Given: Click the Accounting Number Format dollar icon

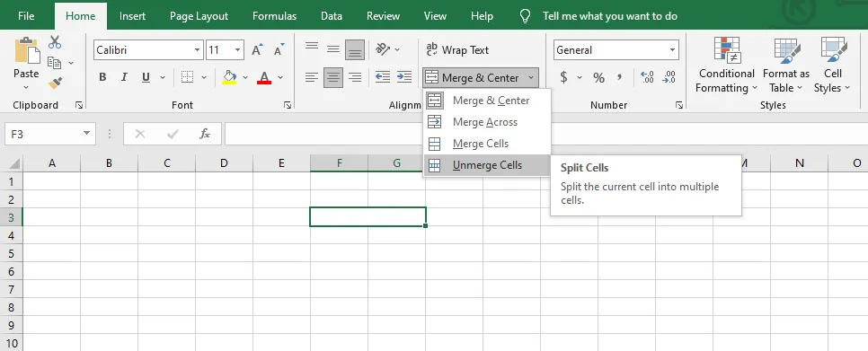Looking at the screenshot, I should click(563, 77).
